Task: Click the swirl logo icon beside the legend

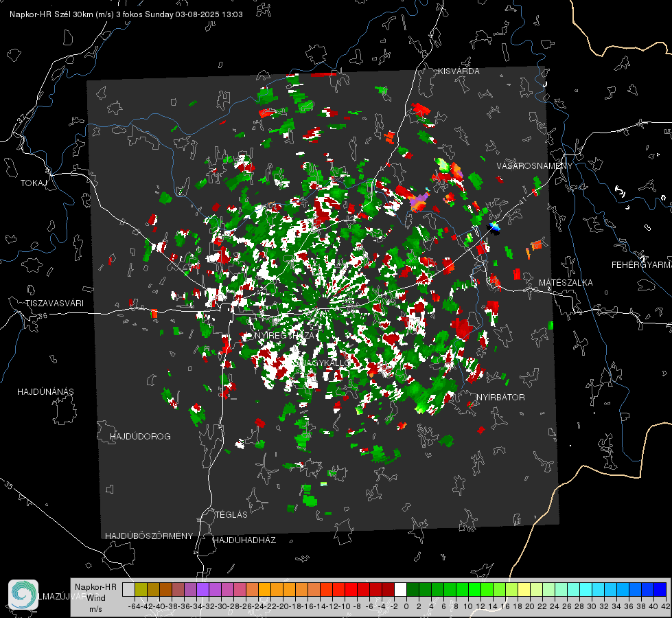Action: click(x=23, y=595)
